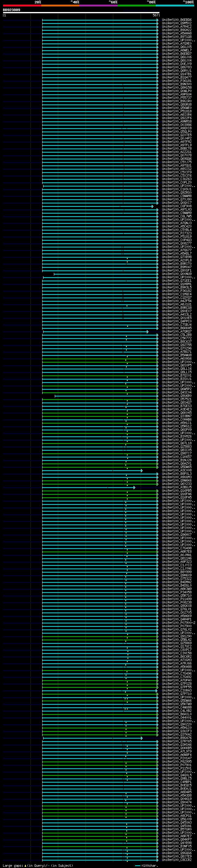Open UniRef100_P36182 hit

coord(177,291)
